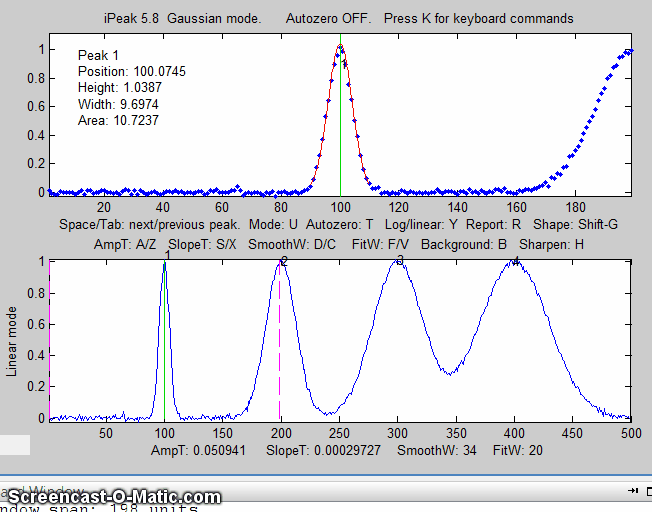Screen dimensions: 652x512
Task: Select the 'Area: 10.7237' readout
Action: (118, 120)
